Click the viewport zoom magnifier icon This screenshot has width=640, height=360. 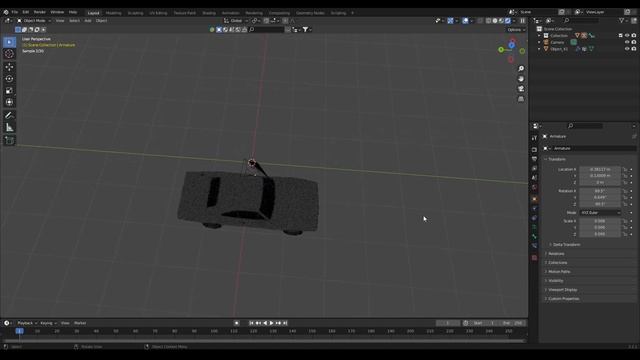(x=521, y=69)
